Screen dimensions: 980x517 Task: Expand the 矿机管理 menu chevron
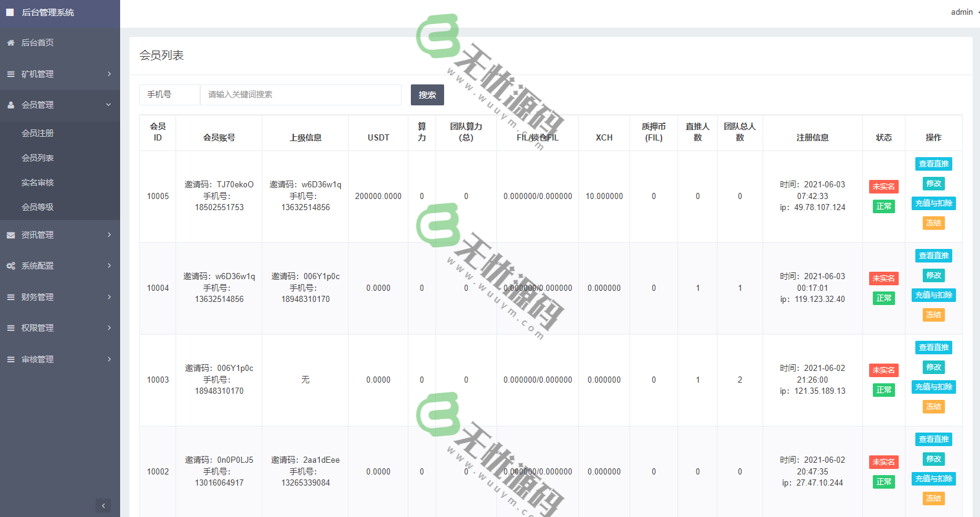109,74
